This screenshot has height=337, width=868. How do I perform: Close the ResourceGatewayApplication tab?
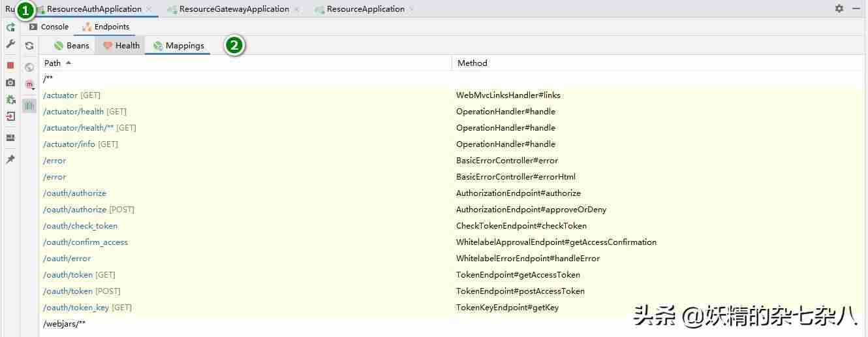[x=297, y=9]
